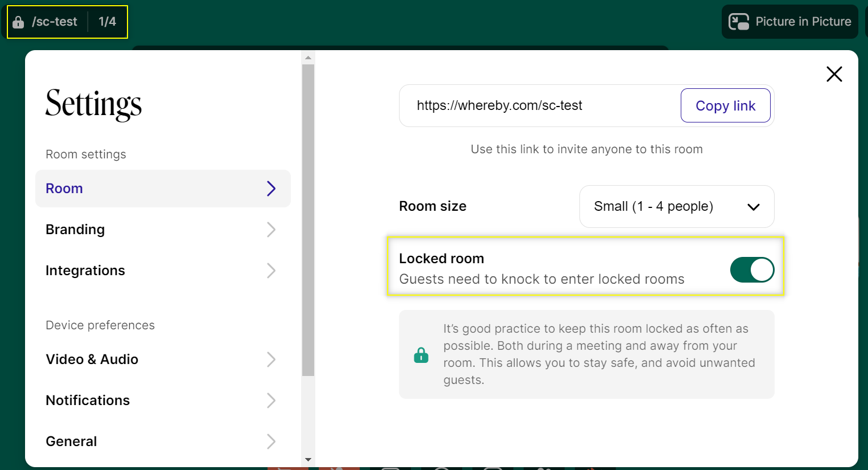Image resolution: width=868 pixels, height=470 pixels.
Task: Click the sidebar scroll down arrow
Action: coord(308,460)
